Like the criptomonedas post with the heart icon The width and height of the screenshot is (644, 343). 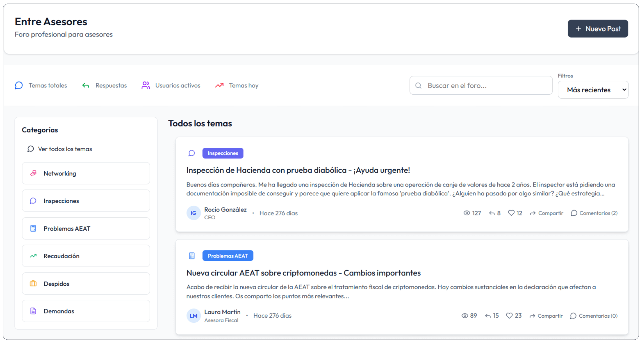[x=509, y=316]
